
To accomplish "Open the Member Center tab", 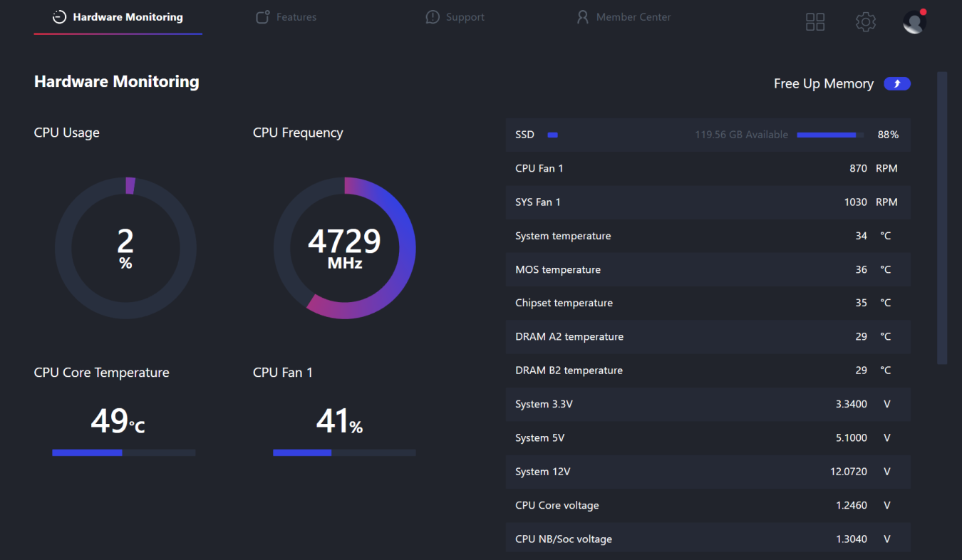I will point(633,17).
